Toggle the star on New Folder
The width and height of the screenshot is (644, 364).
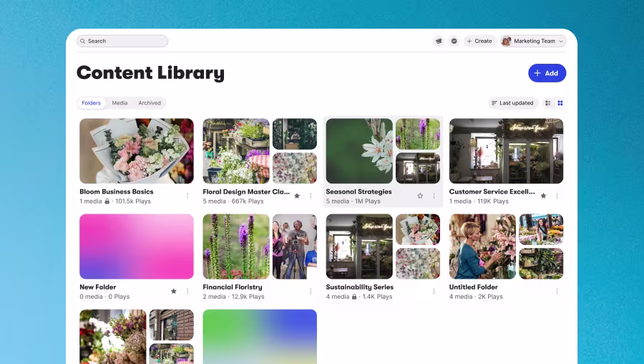click(174, 291)
